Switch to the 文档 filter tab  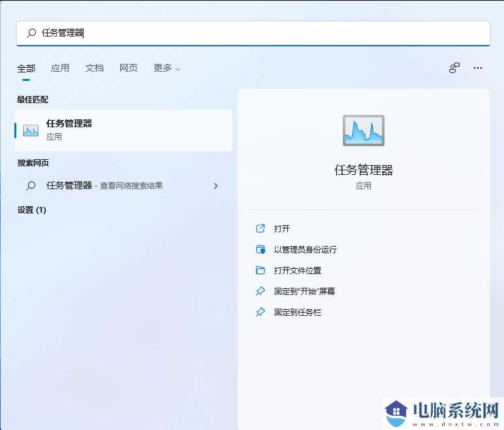[x=95, y=68]
